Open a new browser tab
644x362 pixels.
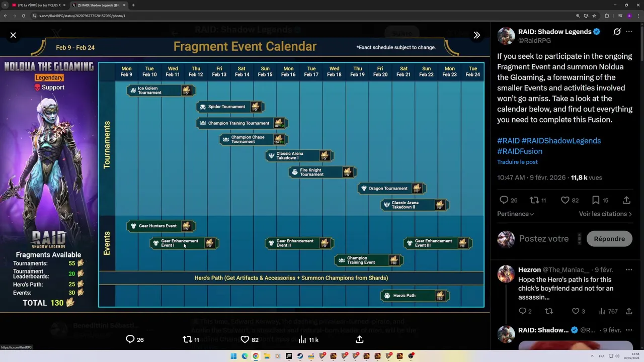coord(133,5)
